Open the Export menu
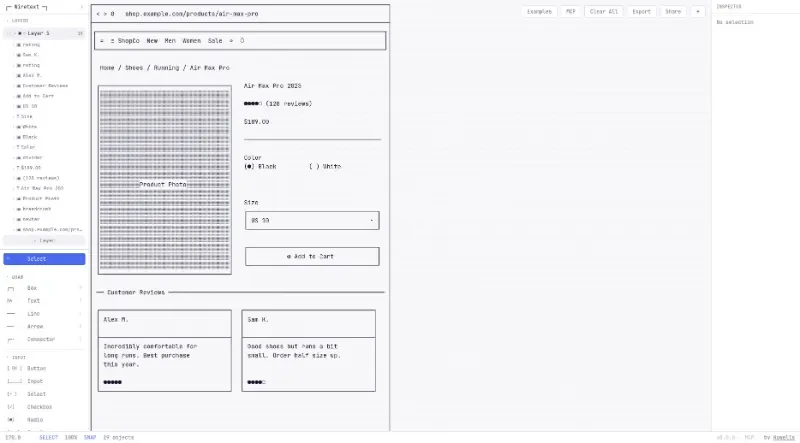Screen dimensions: 800x443 click(641, 12)
